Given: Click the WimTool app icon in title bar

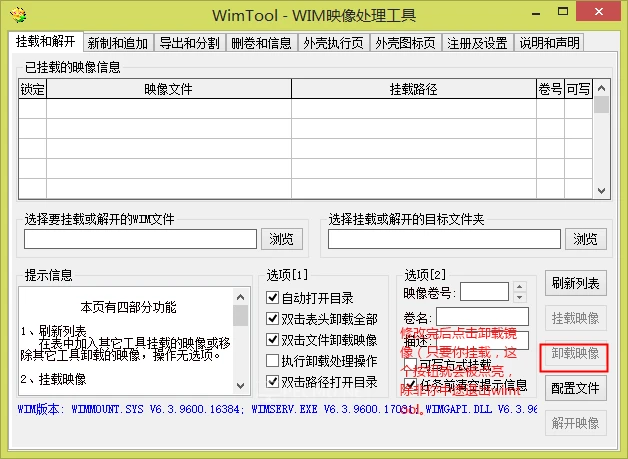Looking at the screenshot, I should tap(18, 15).
